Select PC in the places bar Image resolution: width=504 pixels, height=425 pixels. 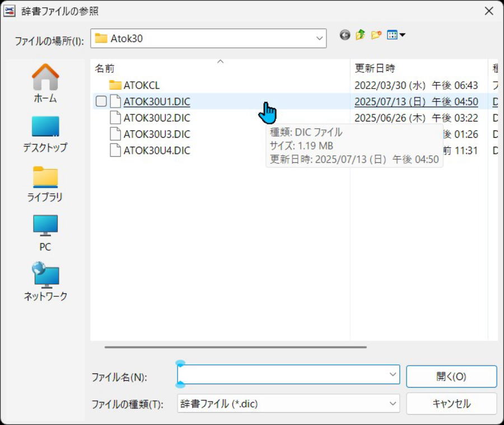45,233
